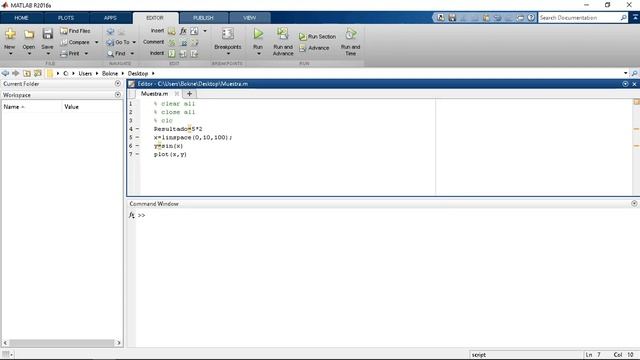The width and height of the screenshot is (640, 360).
Task: Open the Save dropdown arrow
Action: 48,53
